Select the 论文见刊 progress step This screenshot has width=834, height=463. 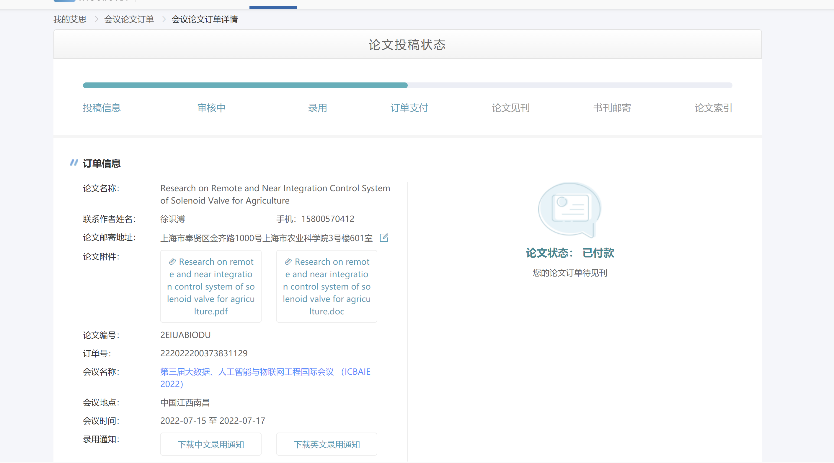coord(510,108)
